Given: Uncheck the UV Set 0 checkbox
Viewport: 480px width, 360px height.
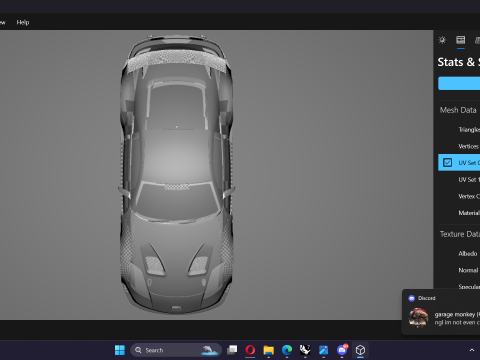Looking at the screenshot, I should [x=447, y=163].
